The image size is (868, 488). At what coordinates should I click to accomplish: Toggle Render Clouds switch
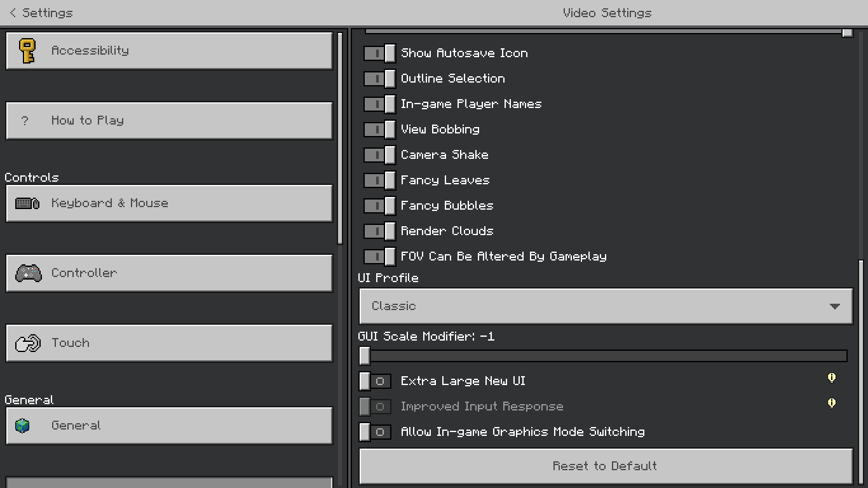(379, 231)
